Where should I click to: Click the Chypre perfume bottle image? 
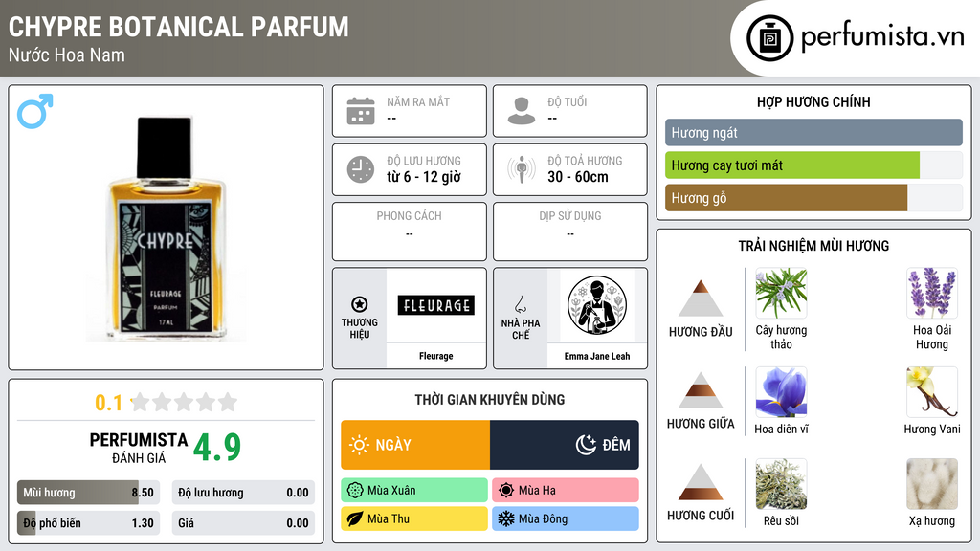(x=167, y=229)
